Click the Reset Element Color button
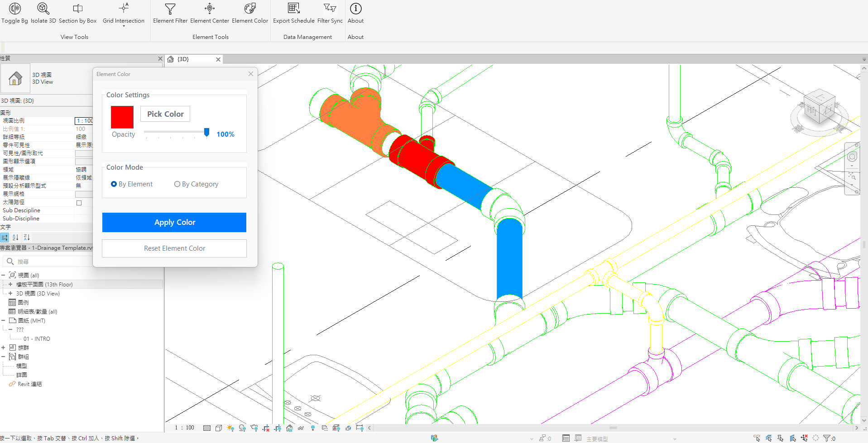Image resolution: width=868 pixels, height=443 pixels. [174, 248]
